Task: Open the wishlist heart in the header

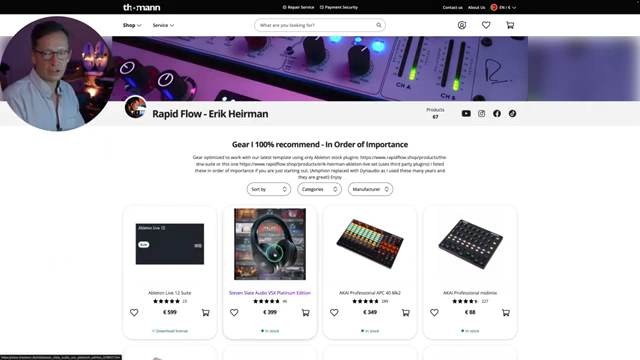Action: coord(486,25)
